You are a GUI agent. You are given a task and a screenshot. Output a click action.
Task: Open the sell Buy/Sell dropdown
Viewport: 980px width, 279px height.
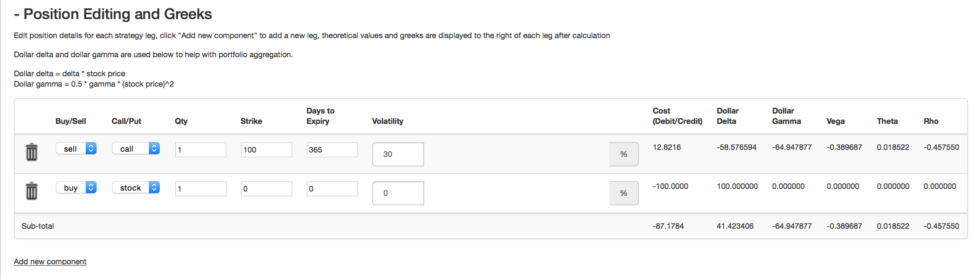pos(76,149)
